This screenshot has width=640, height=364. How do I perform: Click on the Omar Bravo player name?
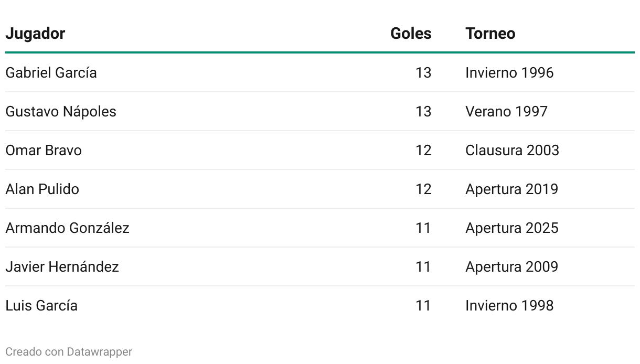[x=44, y=151]
